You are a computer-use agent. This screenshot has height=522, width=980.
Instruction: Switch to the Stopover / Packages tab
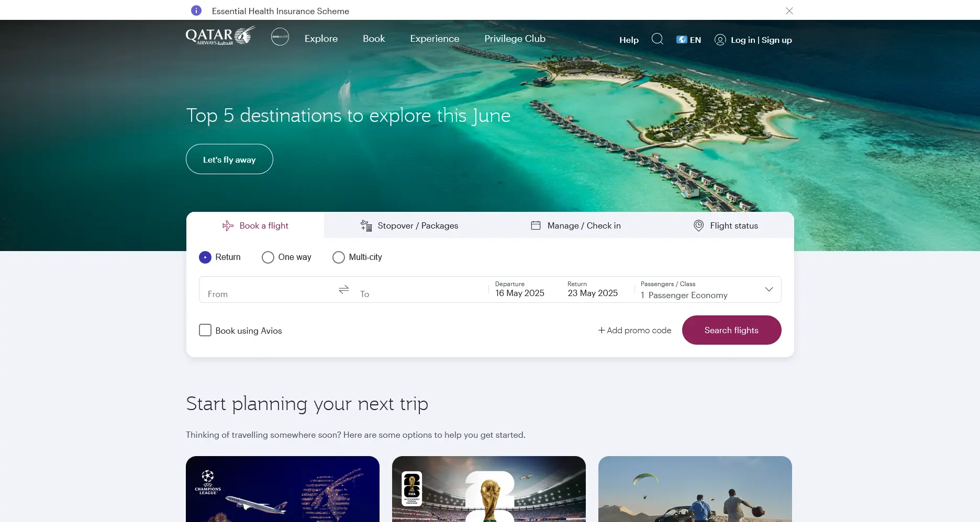tap(409, 225)
